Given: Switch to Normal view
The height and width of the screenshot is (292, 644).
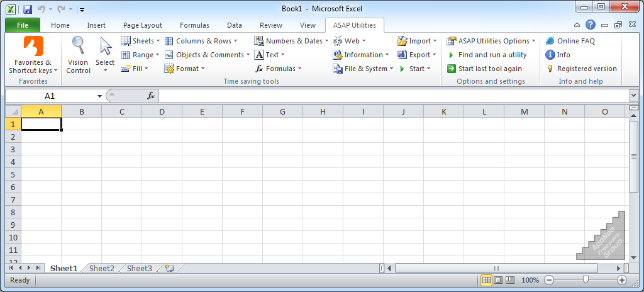Looking at the screenshot, I should pos(486,280).
